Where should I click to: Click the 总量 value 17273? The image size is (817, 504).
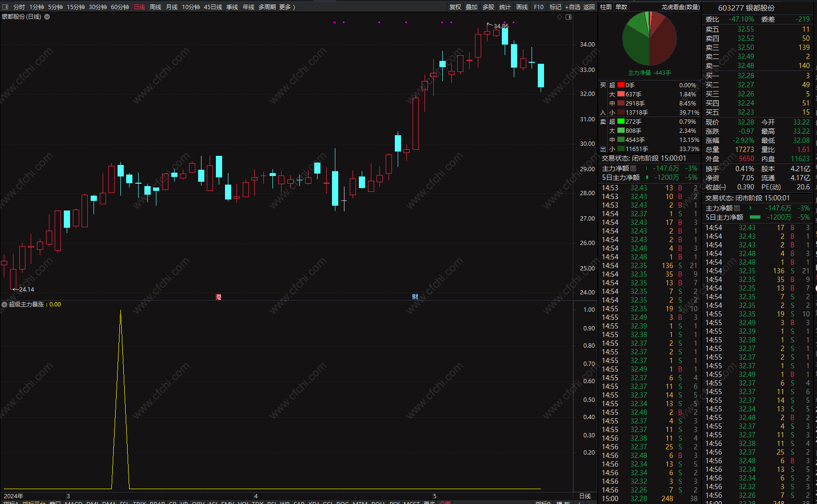coord(745,150)
